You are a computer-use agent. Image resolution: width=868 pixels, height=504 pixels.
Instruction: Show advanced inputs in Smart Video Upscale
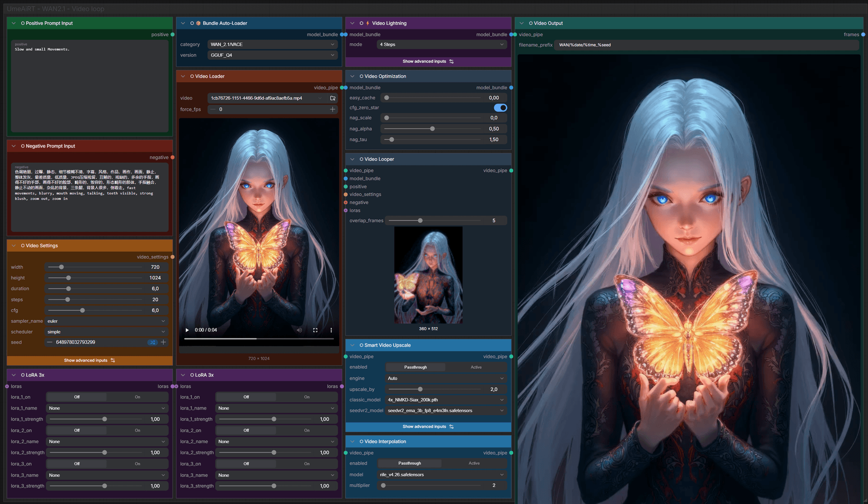[428, 427]
